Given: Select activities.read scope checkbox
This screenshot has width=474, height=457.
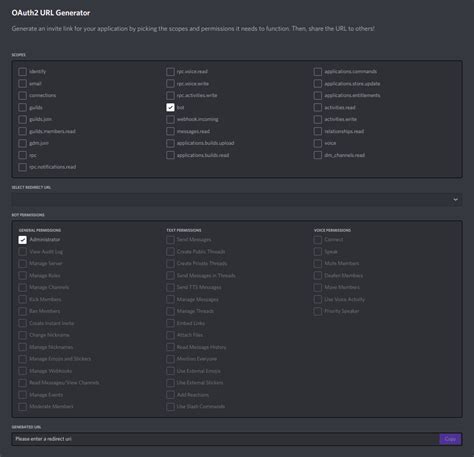Looking at the screenshot, I should point(318,107).
